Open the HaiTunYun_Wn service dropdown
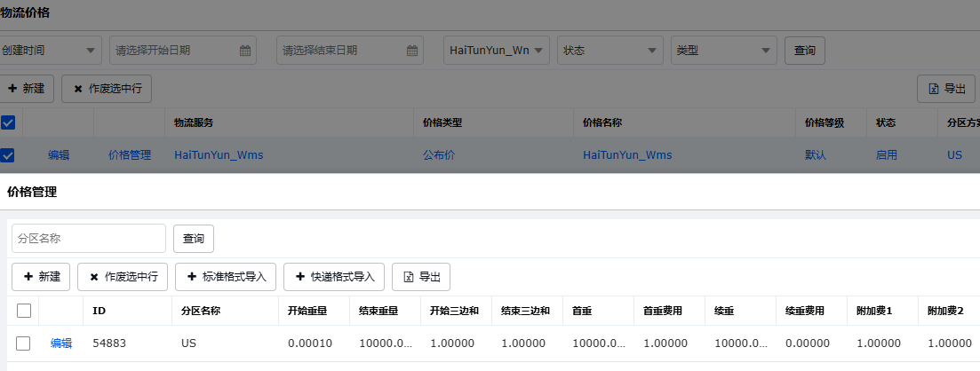980x371 pixels. click(x=497, y=50)
